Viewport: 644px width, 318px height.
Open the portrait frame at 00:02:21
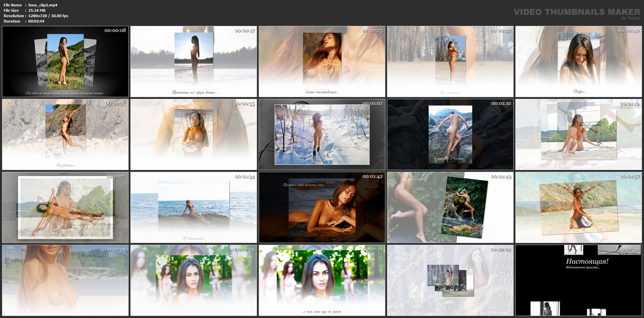tap(322, 280)
